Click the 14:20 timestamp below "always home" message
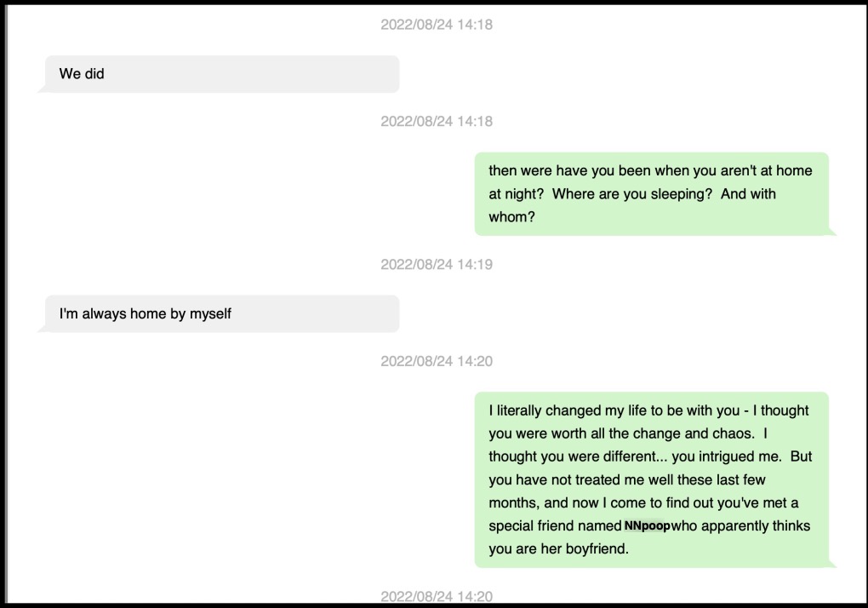Viewport: 868px width, 608px height. 436,361
